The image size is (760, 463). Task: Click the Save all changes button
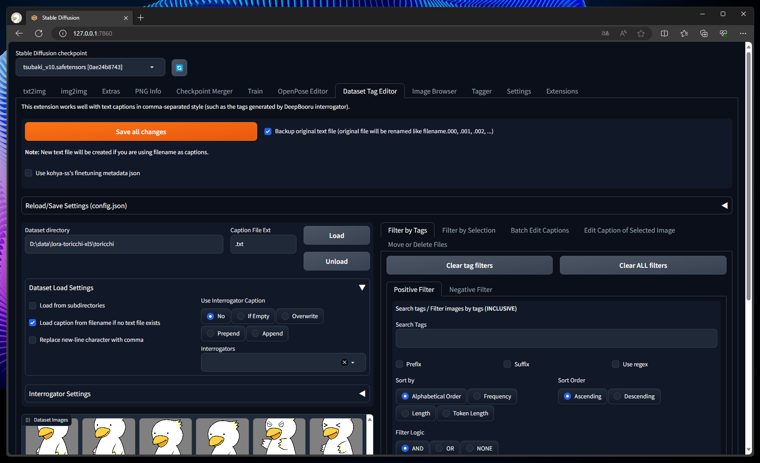141,131
